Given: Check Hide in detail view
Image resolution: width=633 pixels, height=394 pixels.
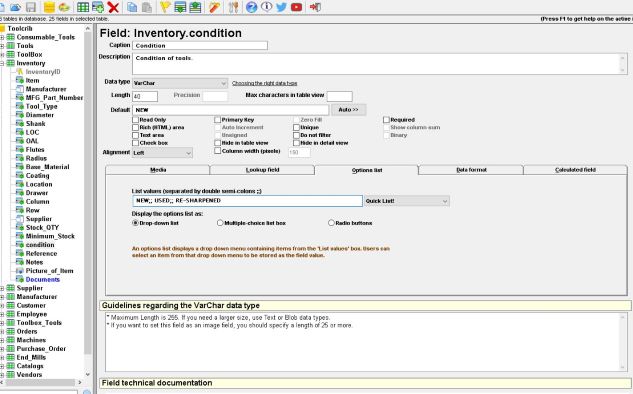Looking at the screenshot, I should 296,143.
